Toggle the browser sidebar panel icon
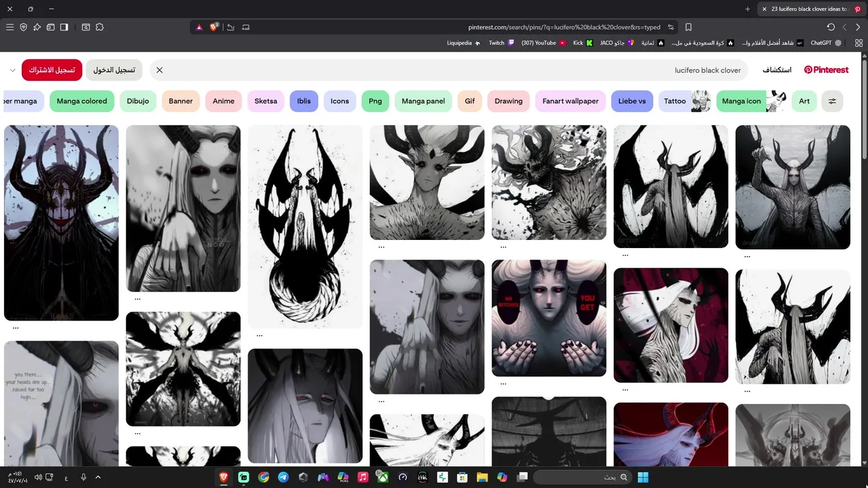 [x=64, y=27]
